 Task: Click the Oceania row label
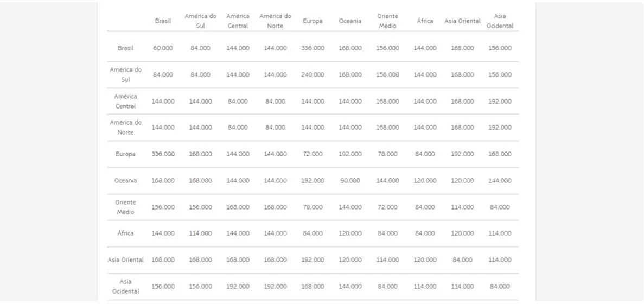[x=125, y=181]
